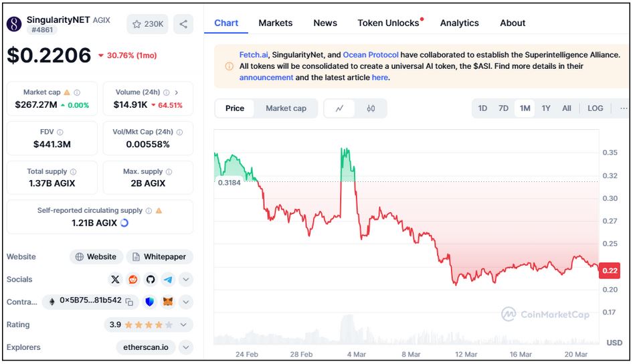The height and width of the screenshot is (364, 635).
Task: Click the 30.76% (1mo) change text
Action: pyautogui.click(x=132, y=56)
